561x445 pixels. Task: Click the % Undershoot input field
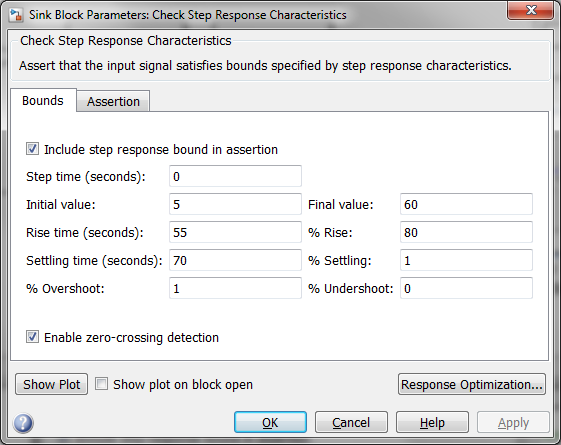tap(467, 288)
